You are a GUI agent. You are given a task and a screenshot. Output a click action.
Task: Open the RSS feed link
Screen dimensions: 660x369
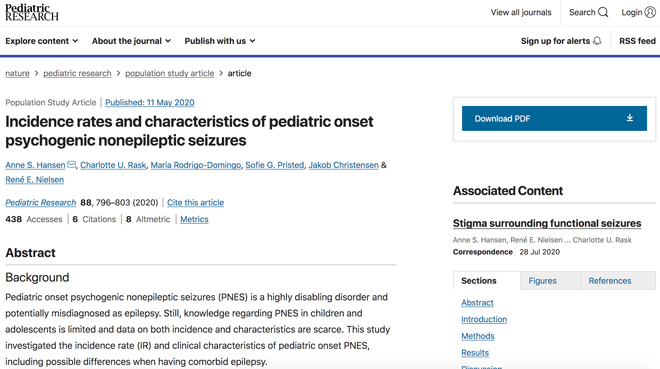coord(637,41)
